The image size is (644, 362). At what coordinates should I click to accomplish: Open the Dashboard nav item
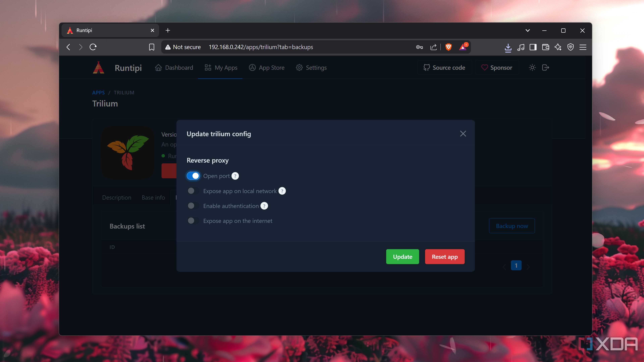tap(174, 67)
